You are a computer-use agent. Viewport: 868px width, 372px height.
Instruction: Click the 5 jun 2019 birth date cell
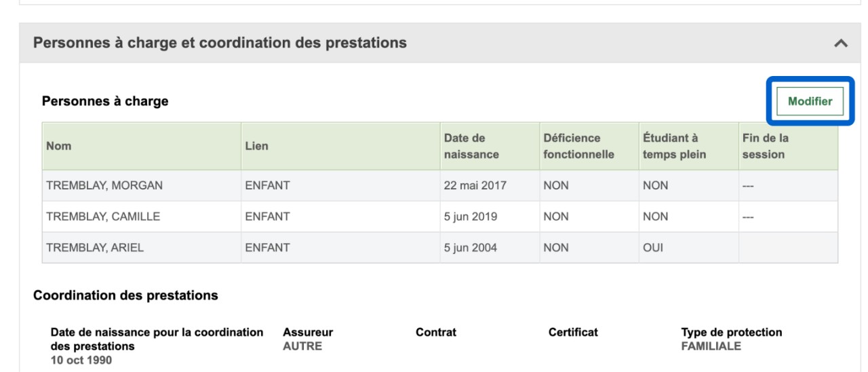click(x=469, y=217)
